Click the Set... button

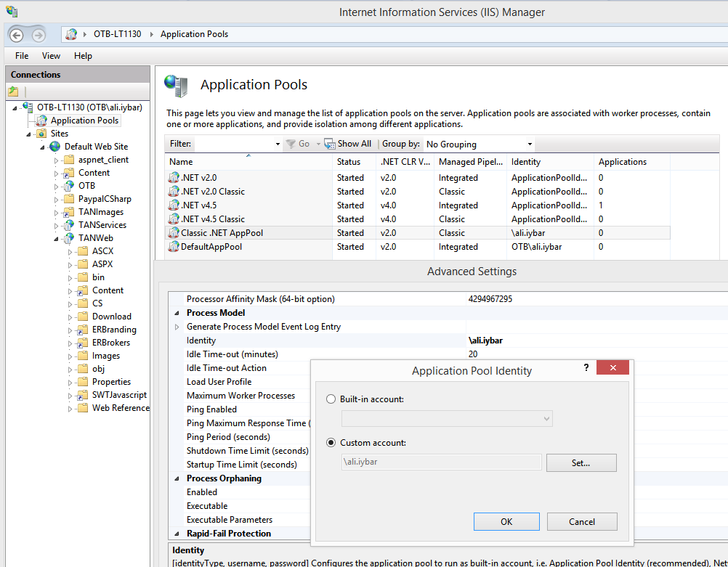581,463
